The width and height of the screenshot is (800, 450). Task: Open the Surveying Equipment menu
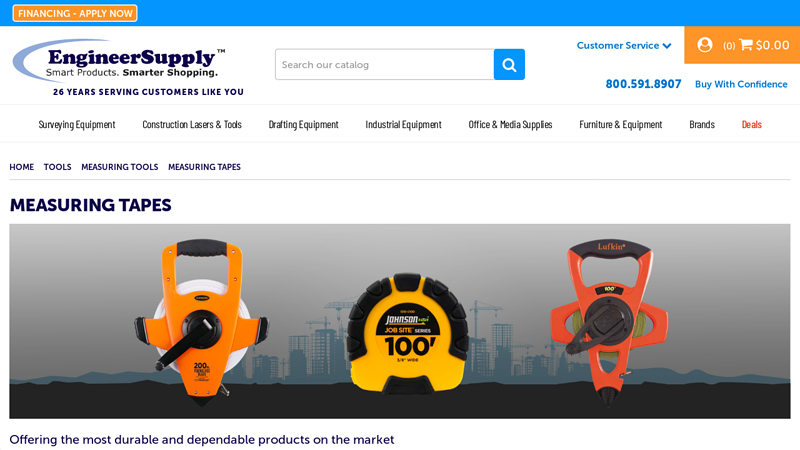(77, 125)
